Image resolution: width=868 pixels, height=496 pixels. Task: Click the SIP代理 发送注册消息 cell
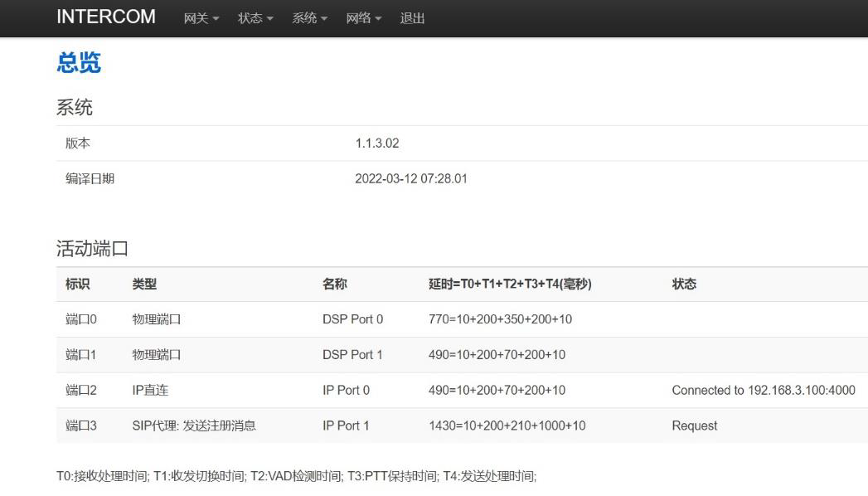coord(194,426)
